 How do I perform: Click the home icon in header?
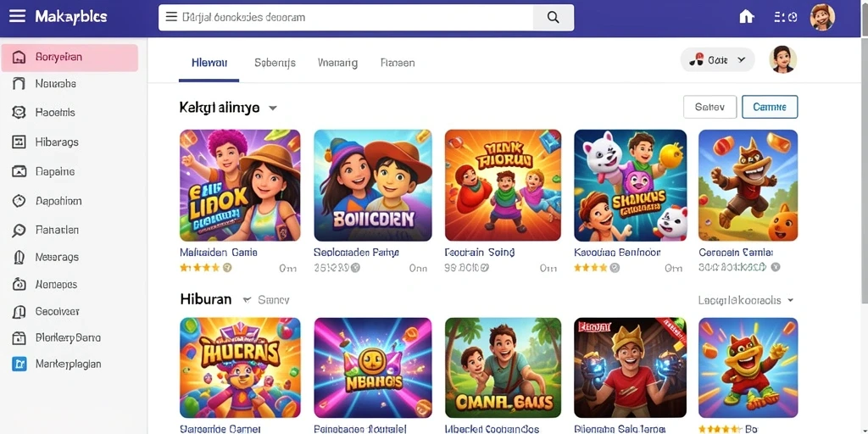[747, 17]
